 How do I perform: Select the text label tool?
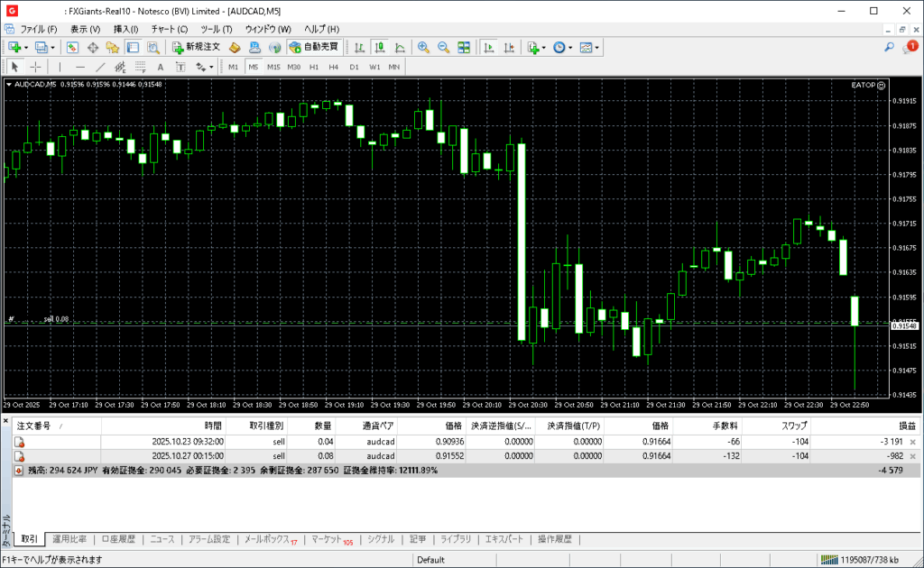(161, 67)
